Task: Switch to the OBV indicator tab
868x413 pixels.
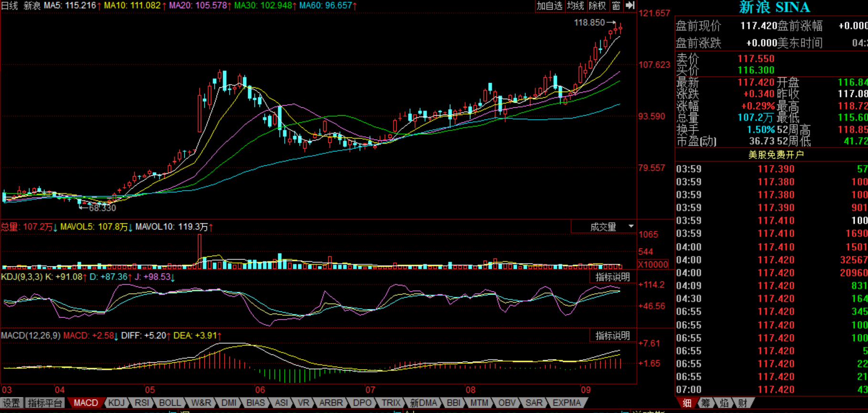Action: tap(507, 403)
